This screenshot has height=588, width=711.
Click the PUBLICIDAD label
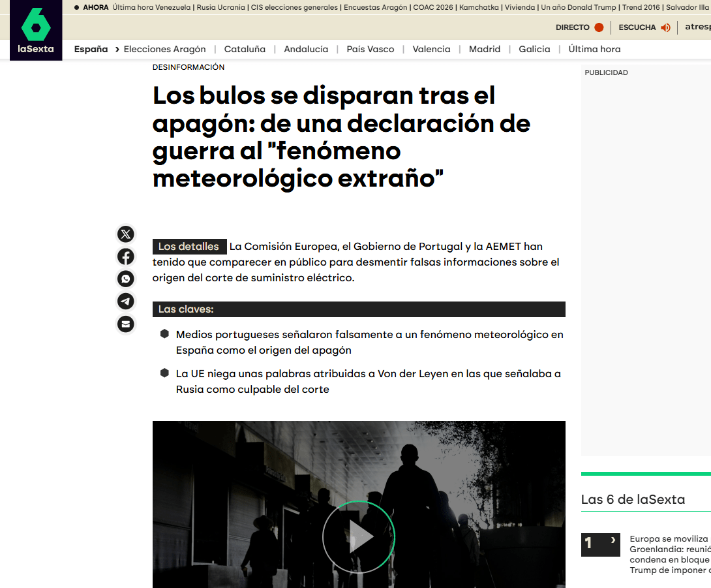click(x=606, y=72)
